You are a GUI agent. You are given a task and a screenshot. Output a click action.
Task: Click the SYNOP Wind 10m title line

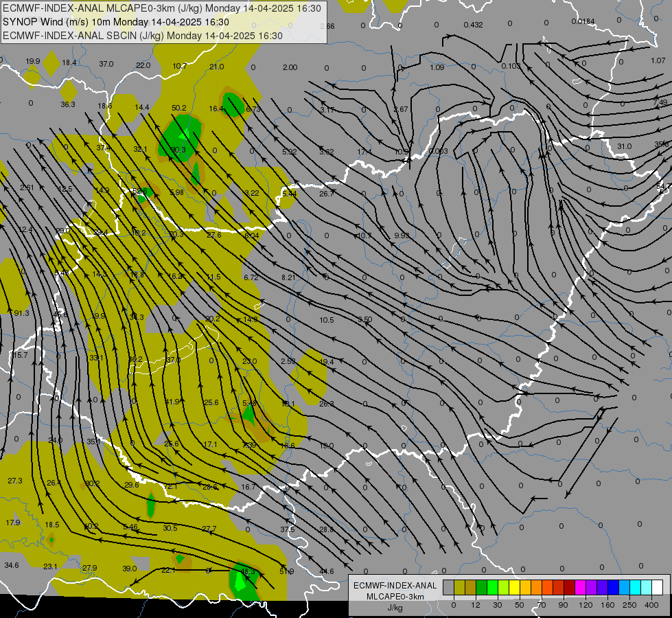click(116, 22)
